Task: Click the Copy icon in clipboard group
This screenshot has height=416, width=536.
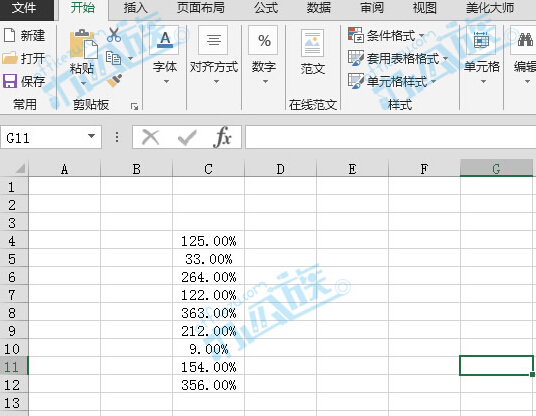Action: tap(113, 58)
